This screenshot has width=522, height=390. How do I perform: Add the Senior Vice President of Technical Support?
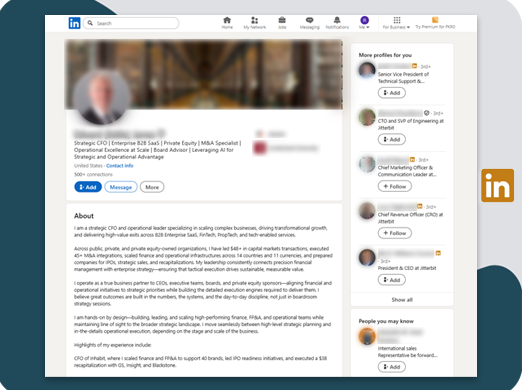[392, 93]
